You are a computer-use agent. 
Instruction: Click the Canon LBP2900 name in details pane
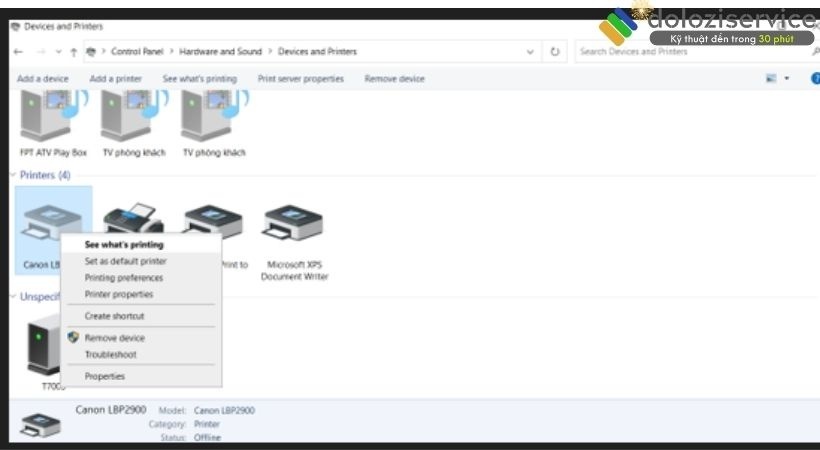[x=111, y=410]
